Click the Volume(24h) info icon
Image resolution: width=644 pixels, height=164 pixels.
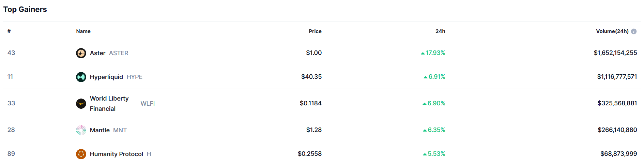click(x=634, y=31)
